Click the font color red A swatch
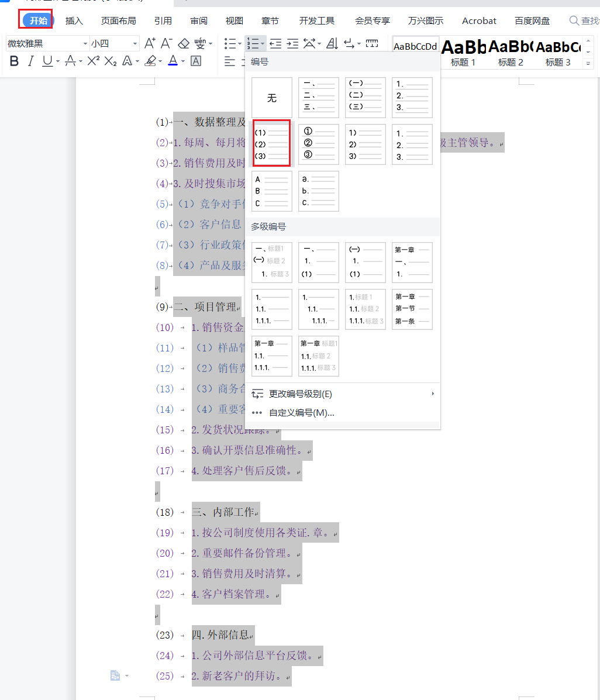600x700 pixels. 173,61
